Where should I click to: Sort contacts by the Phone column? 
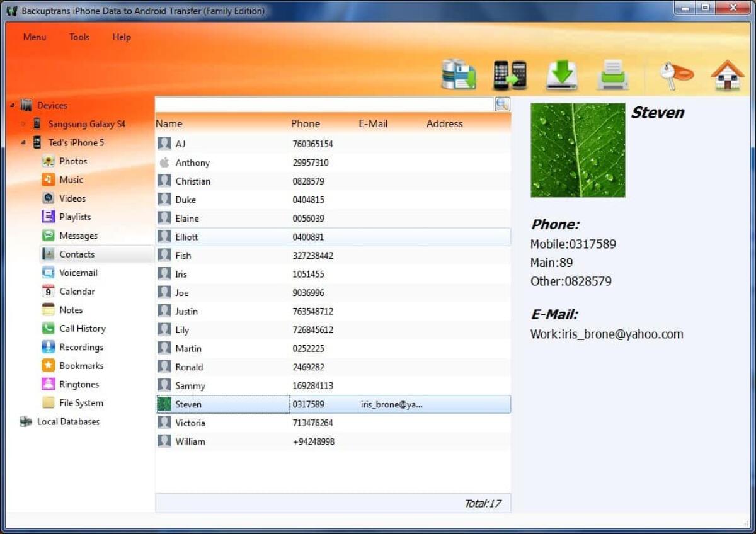click(x=306, y=123)
